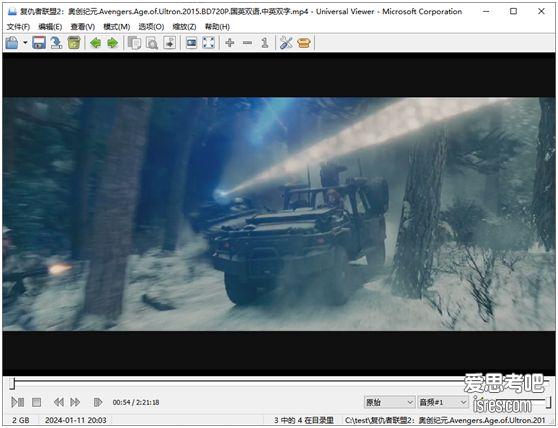This screenshot has width=558, height=428.
Task: Open the 缩放(Z) menu
Action: [x=184, y=27]
